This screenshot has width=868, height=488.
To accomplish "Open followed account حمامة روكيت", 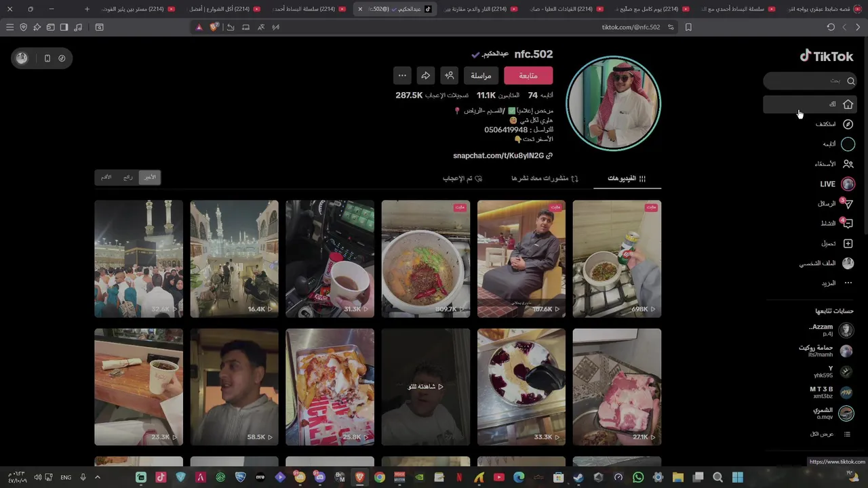I will click(x=826, y=350).
